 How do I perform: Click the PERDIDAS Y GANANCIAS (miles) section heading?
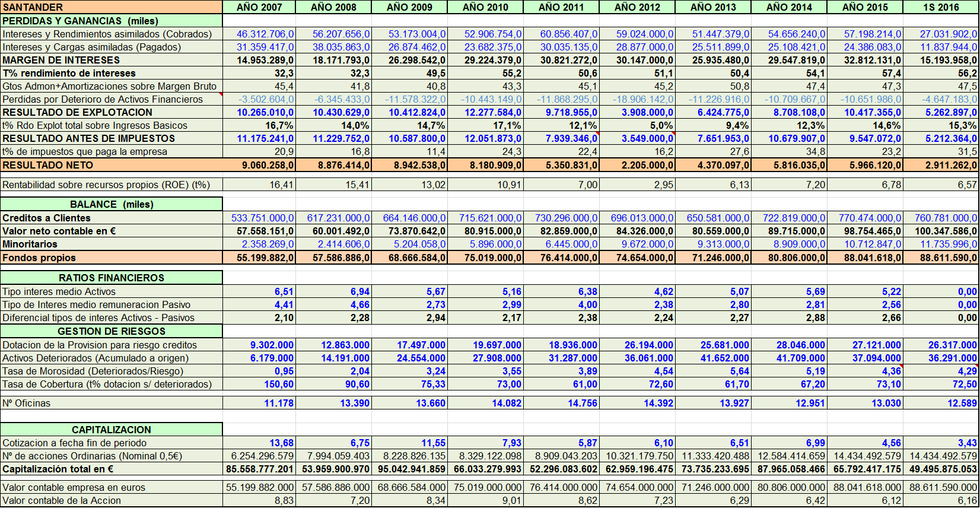point(112,21)
